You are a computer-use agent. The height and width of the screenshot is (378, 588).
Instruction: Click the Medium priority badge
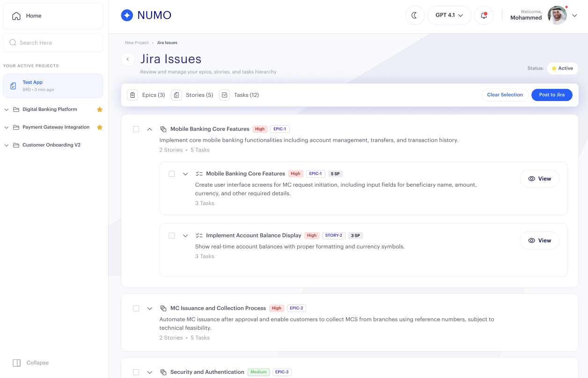258,372
